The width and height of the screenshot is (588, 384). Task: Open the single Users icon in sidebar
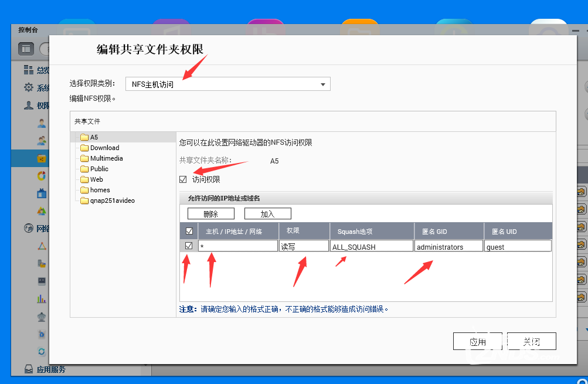coord(42,123)
